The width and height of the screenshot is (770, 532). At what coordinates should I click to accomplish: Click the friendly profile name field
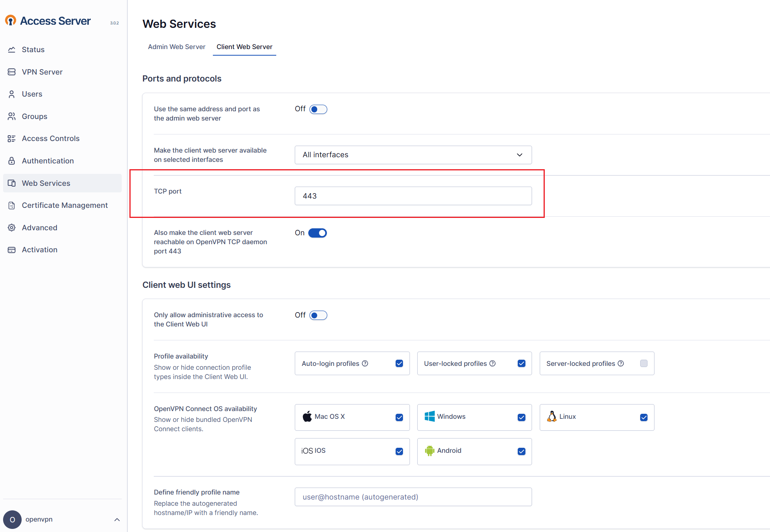413,497
